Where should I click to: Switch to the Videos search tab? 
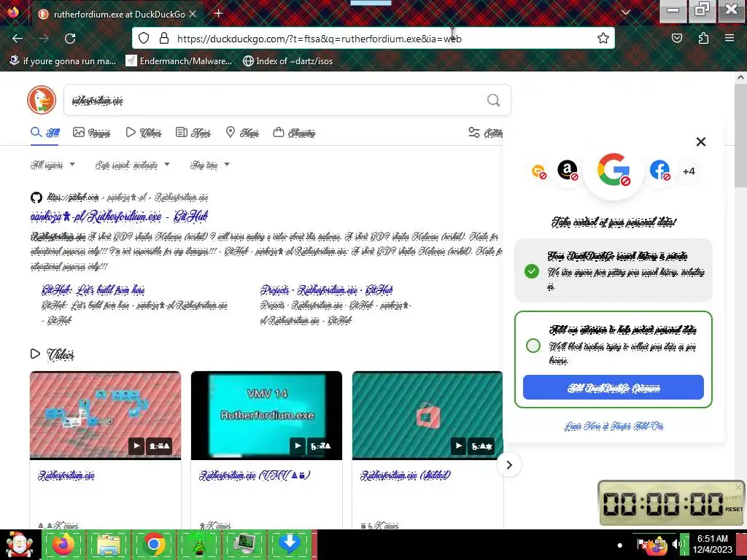(144, 133)
